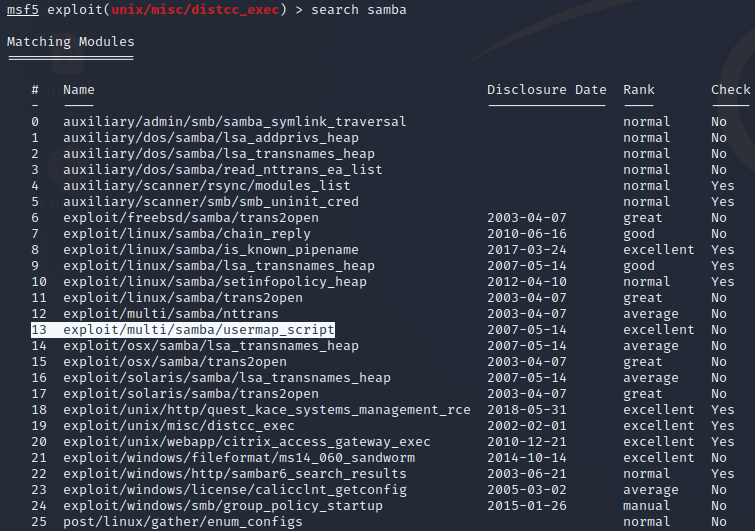Screen dimensions: 755x531
Task: Select exploit/windows/fileformat/ms14_060_sandworm module name
Action: [x=239, y=458]
